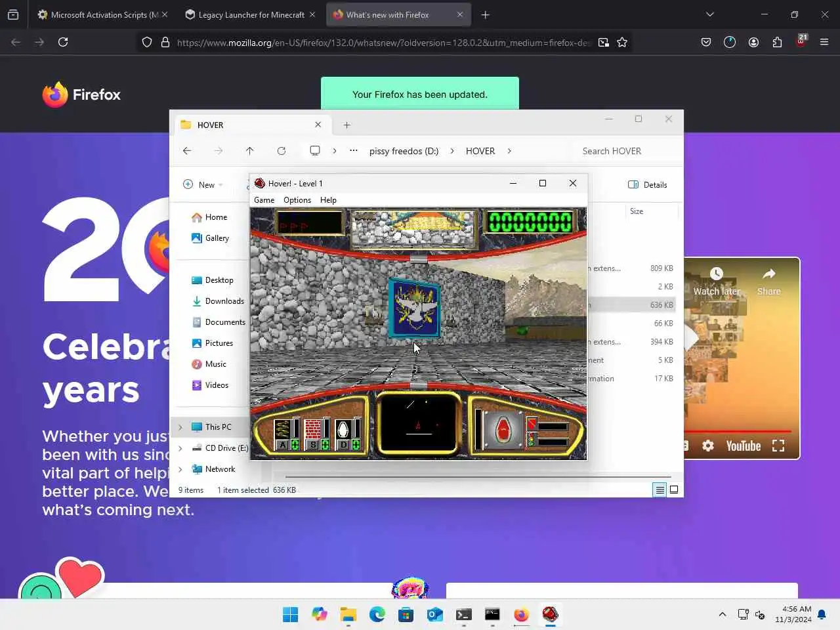Expand chevron after HOVER breadcrumb
This screenshot has height=630, width=840.
pos(509,151)
